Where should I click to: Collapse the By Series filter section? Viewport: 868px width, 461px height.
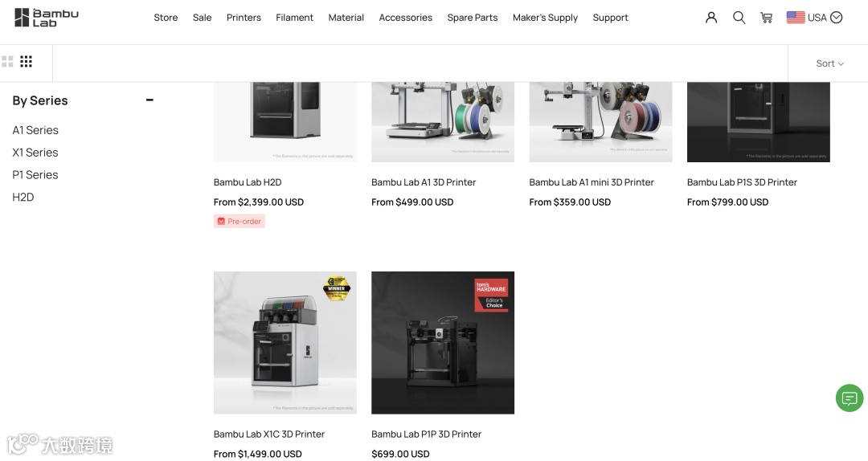click(149, 100)
